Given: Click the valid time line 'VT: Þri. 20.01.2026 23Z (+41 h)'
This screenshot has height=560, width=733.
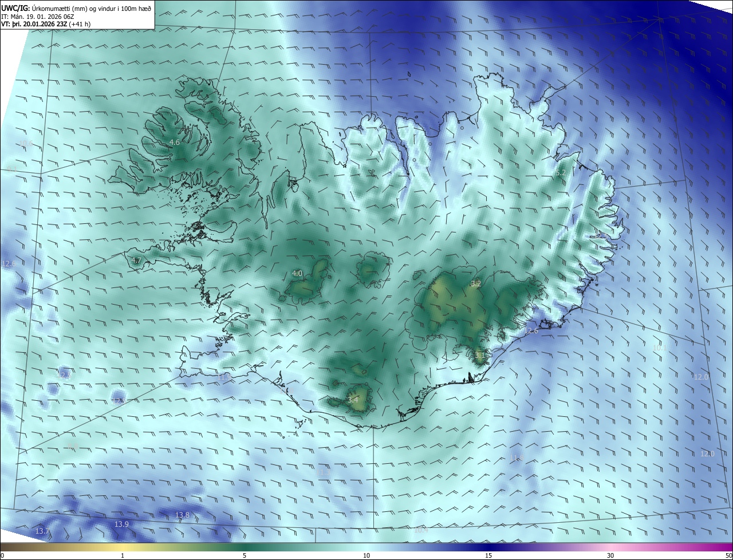Looking at the screenshot, I should point(46,24).
